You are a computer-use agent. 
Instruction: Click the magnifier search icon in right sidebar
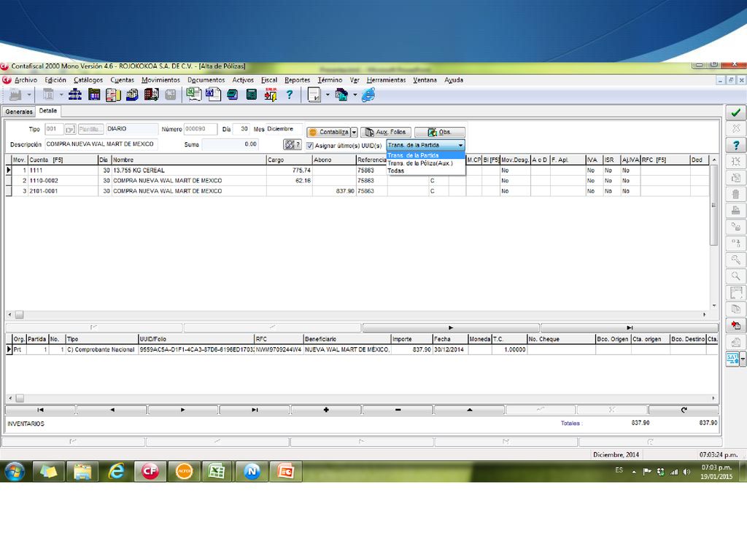[735, 276]
